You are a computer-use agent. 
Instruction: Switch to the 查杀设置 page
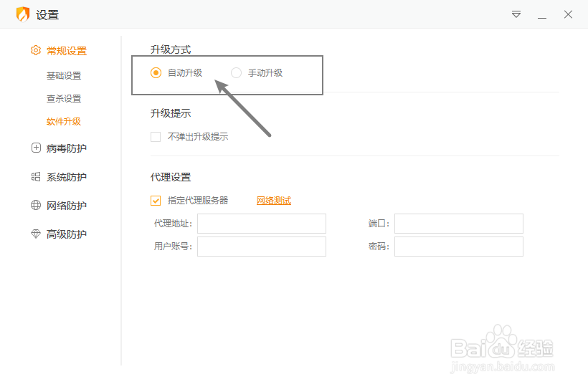[64, 99]
